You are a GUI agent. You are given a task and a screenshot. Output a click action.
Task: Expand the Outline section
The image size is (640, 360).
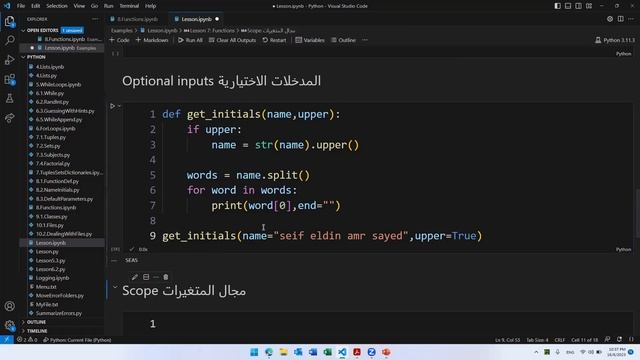coord(23,322)
